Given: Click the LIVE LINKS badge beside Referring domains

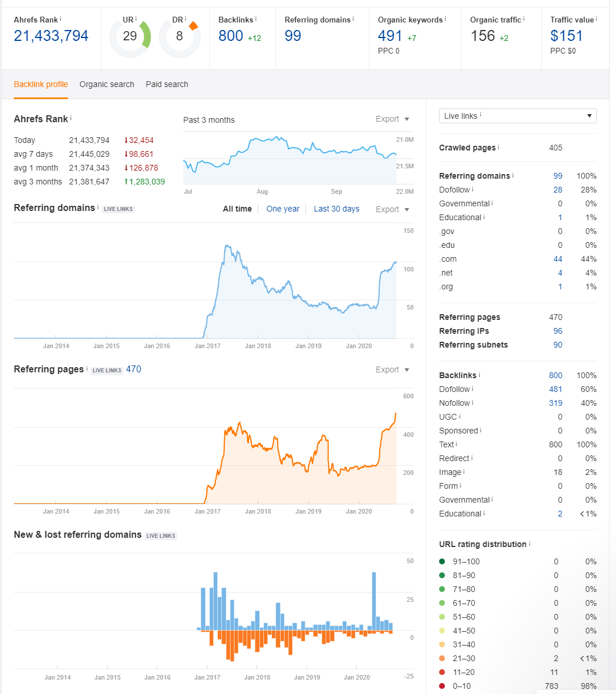Looking at the screenshot, I should (118, 209).
